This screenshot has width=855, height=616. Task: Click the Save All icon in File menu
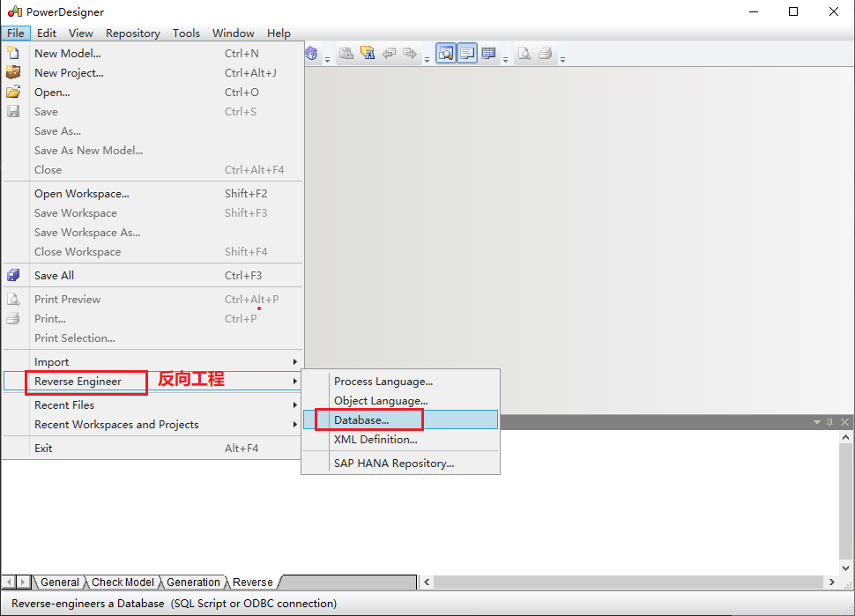pyautogui.click(x=12, y=275)
